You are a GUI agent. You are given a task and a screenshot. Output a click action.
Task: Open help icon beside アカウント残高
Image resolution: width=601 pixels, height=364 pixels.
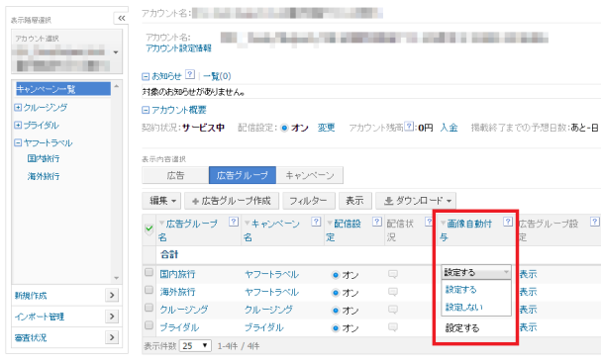pyautogui.click(x=409, y=126)
